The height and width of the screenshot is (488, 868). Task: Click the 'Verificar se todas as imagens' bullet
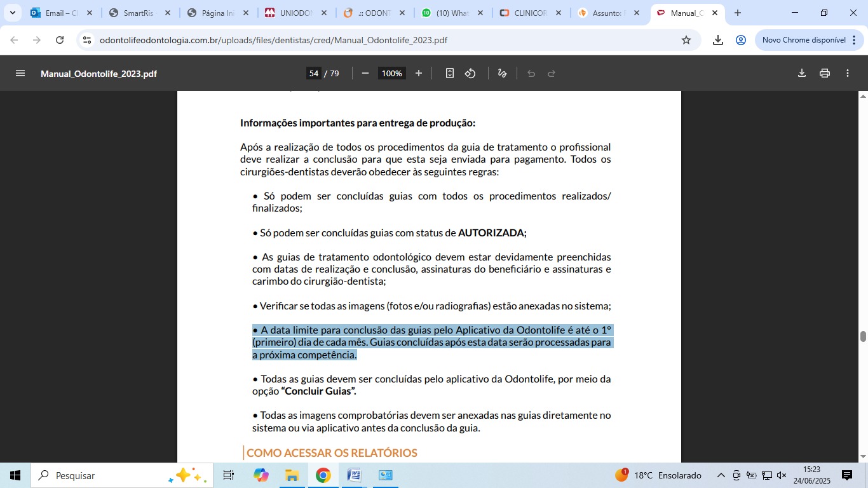(431, 306)
